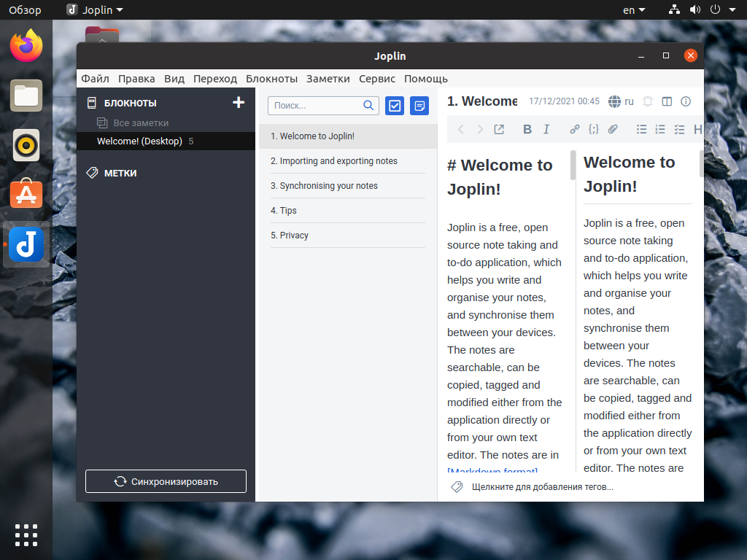Add a new notebook with plus icon
The image size is (747, 560).
239,102
